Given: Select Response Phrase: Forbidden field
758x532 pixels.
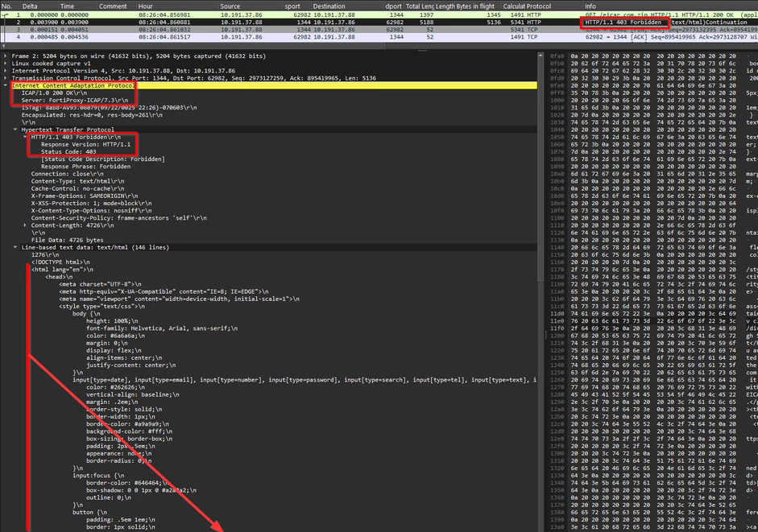Looking at the screenshot, I should 85,167.
